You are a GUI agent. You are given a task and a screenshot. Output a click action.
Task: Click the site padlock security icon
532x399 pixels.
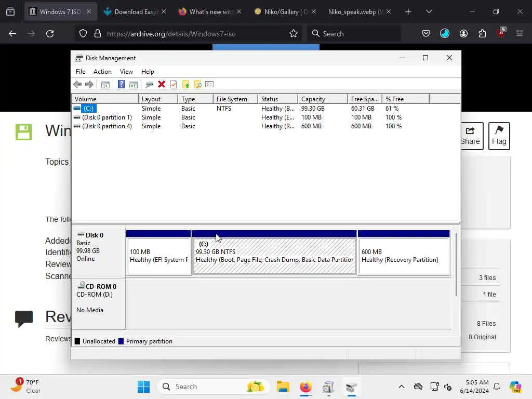point(98,34)
